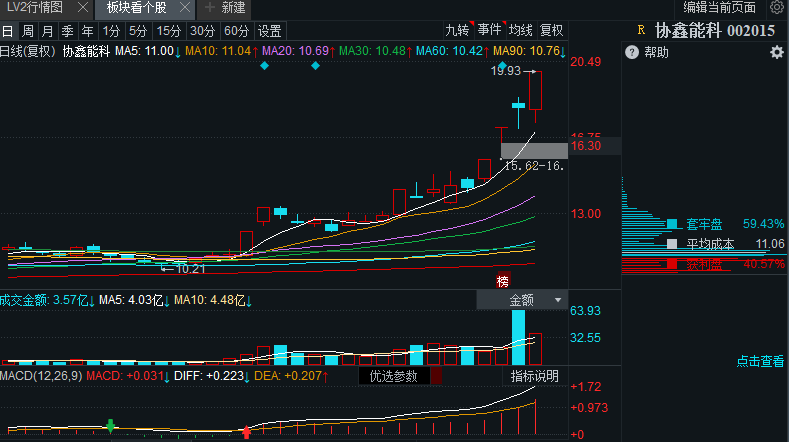This screenshot has height=442, width=789.
Task: Select the 1分 minute period
Action: [x=111, y=31]
